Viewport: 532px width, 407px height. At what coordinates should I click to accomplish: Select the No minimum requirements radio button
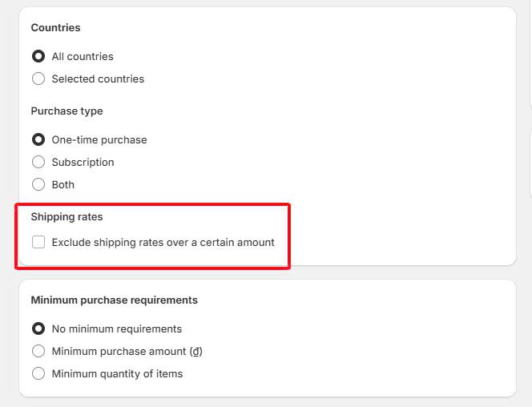(x=38, y=328)
